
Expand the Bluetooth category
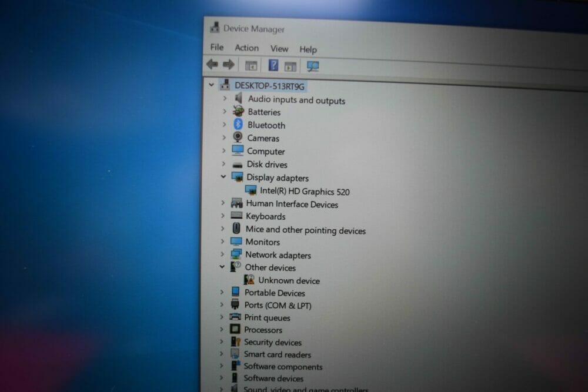pos(224,125)
